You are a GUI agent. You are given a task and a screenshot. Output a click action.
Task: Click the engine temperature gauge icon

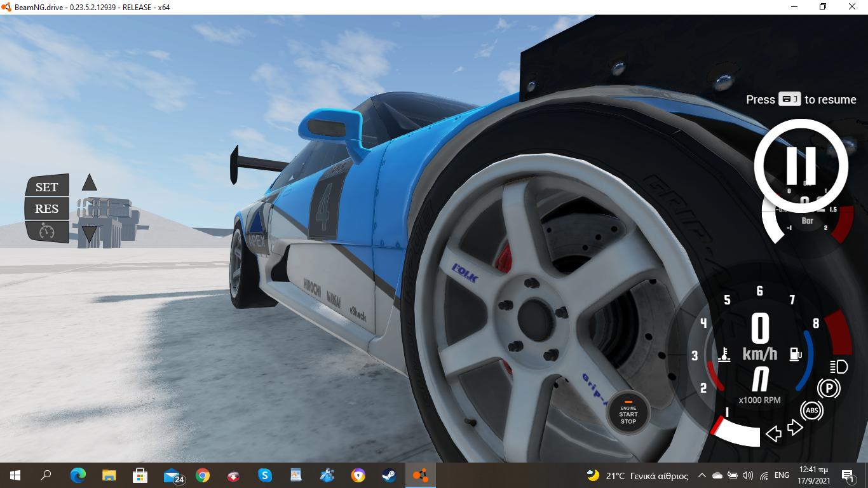coord(723,354)
